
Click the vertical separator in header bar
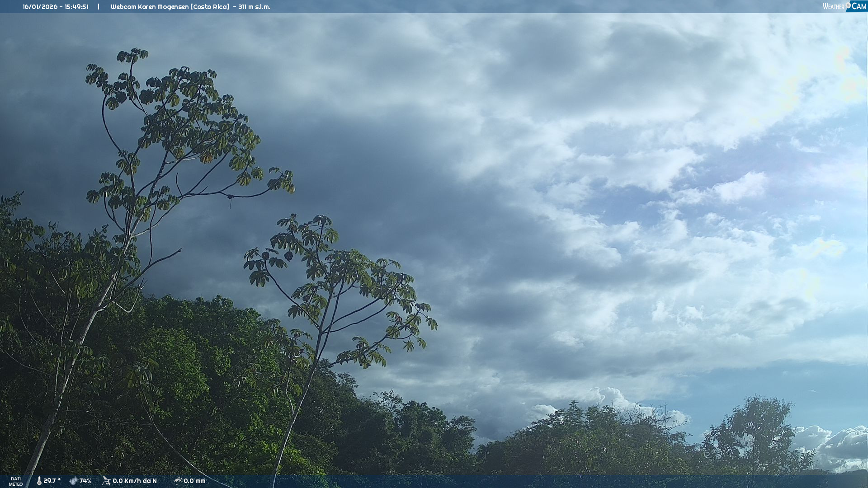click(99, 7)
